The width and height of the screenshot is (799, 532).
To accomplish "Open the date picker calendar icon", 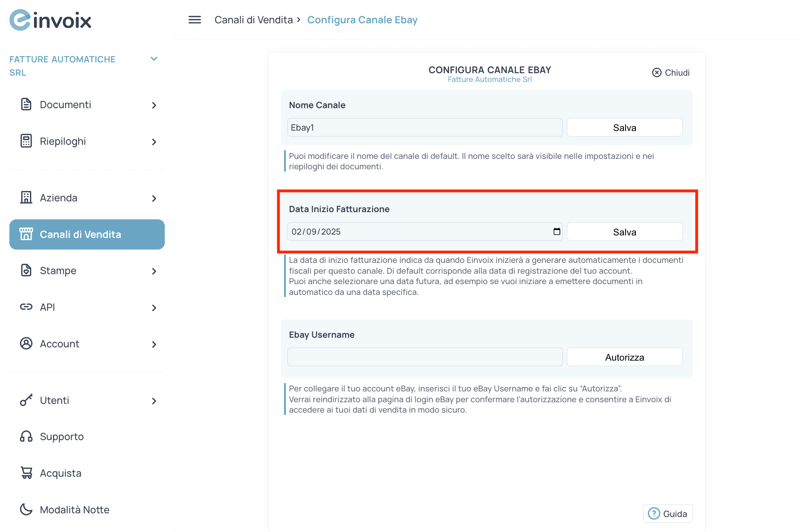I will (556, 232).
